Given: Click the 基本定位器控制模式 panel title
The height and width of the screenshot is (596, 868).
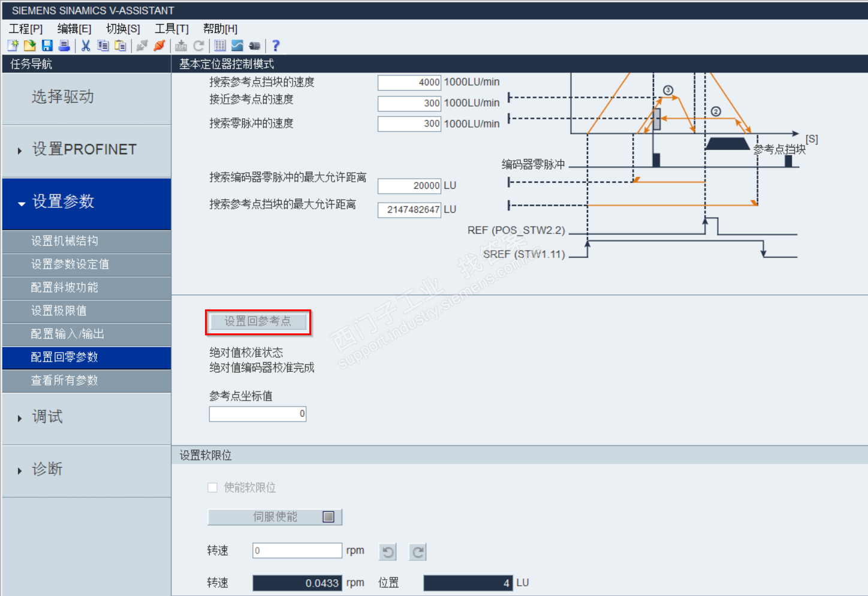Looking at the screenshot, I should pyautogui.click(x=227, y=64).
